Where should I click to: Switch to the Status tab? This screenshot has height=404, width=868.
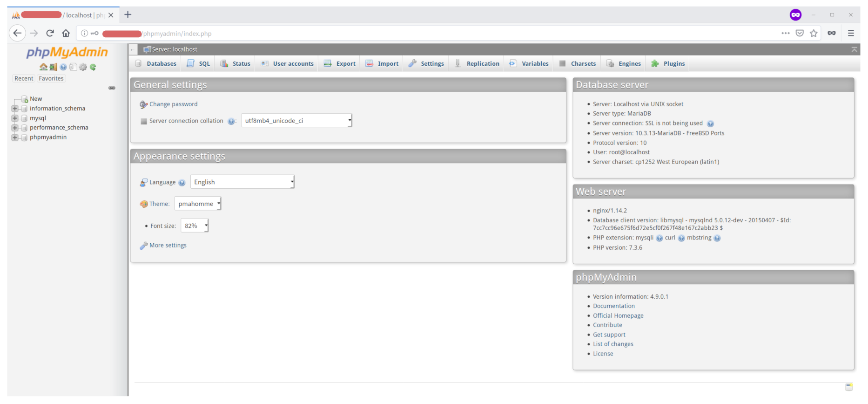pos(236,64)
